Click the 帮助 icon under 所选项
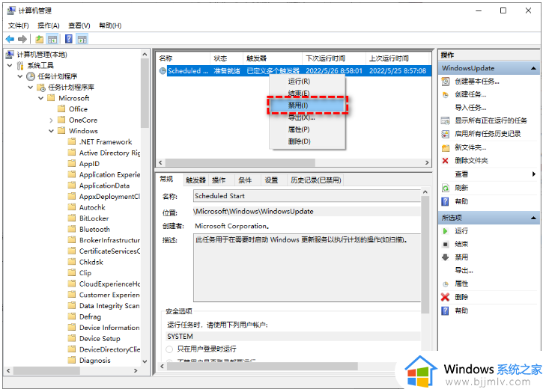This screenshot has height=392, width=546. 446,310
